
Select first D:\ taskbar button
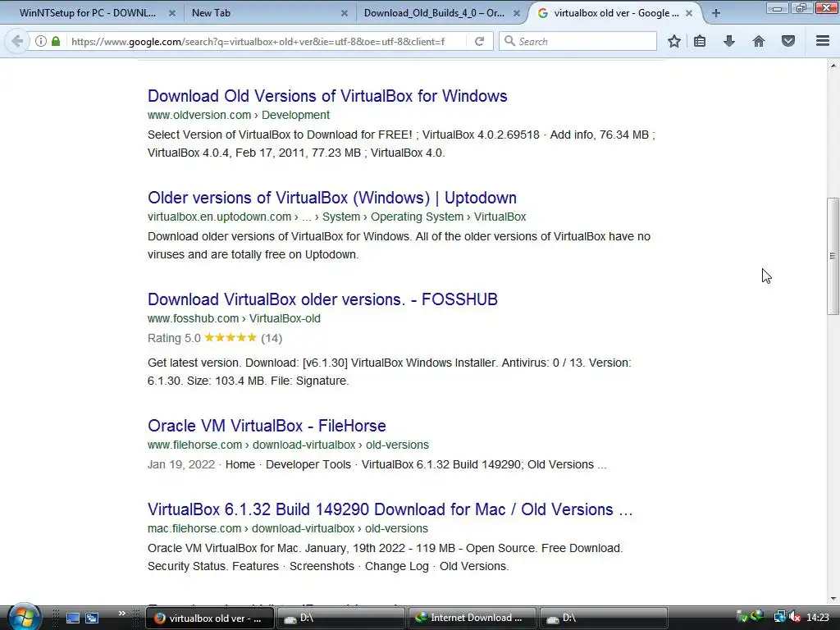(x=340, y=619)
